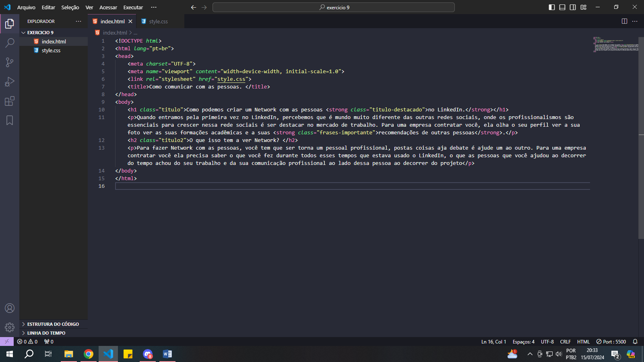Place cursor on empty line 16
644x362 pixels.
352,186
